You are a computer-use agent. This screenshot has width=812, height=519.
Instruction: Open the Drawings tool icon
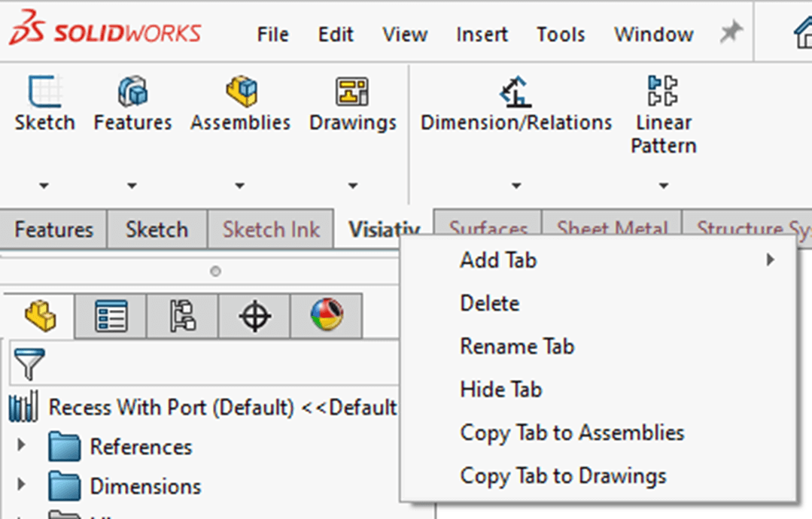coord(352,96)
